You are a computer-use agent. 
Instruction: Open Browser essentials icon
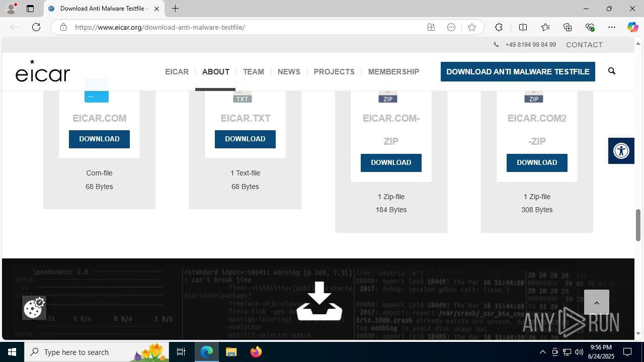point(590,27)
